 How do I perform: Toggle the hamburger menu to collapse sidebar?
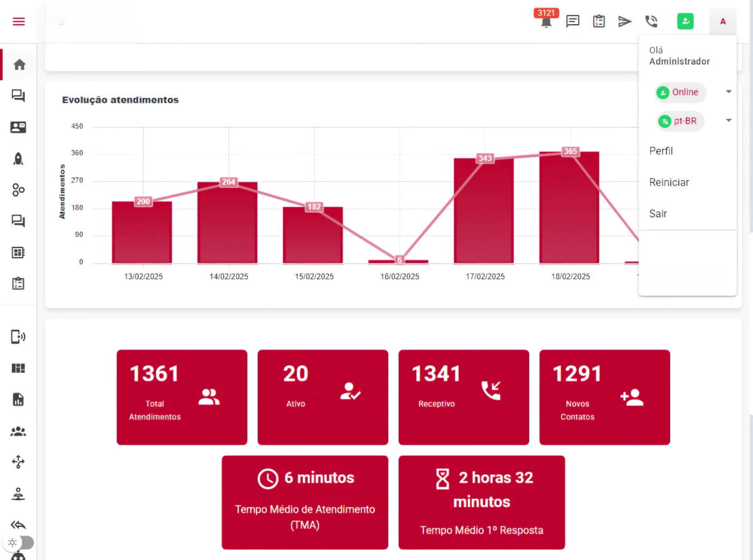(19, 22)
